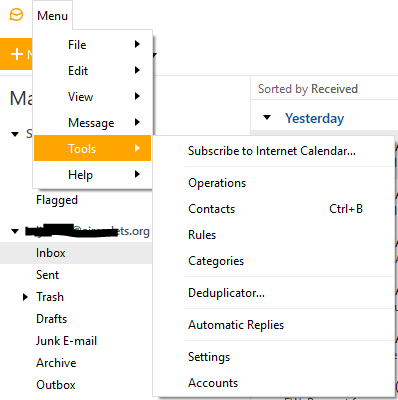This screenshot has height=400, width=398.
Task: Click the Tools submenu arrow
Action: coord(137,148)
